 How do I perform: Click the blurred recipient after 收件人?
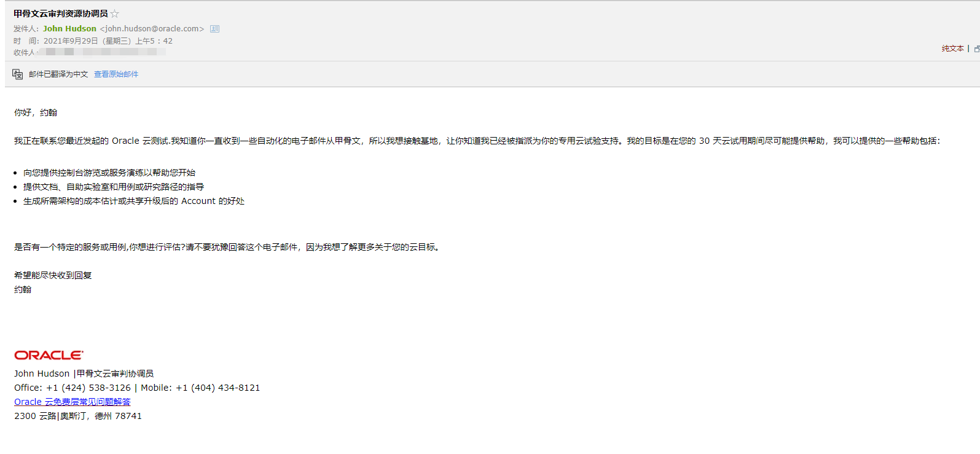102,52
